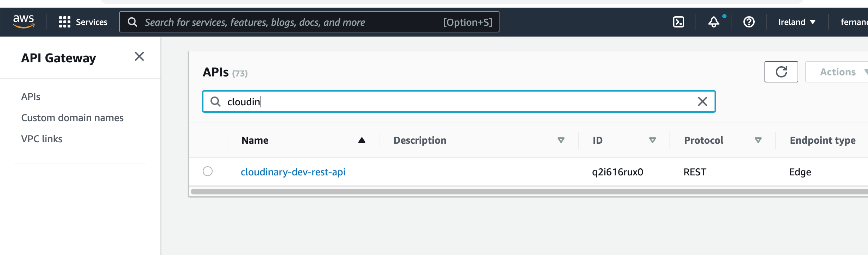Open the cloudinary-dev-rest-api link
Image resolution: width=868 pixels, height=255 pixels.
click(x=293, y=172)
